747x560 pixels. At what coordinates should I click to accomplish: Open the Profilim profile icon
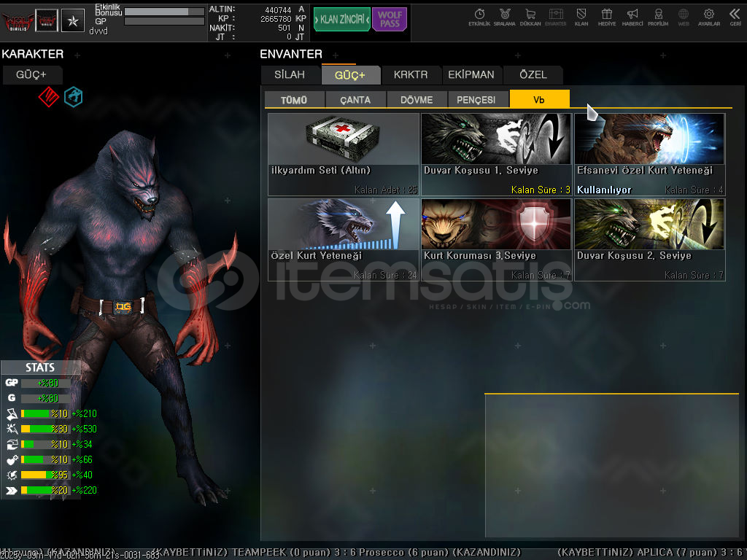pyautogui.click(x=658, y=17)
